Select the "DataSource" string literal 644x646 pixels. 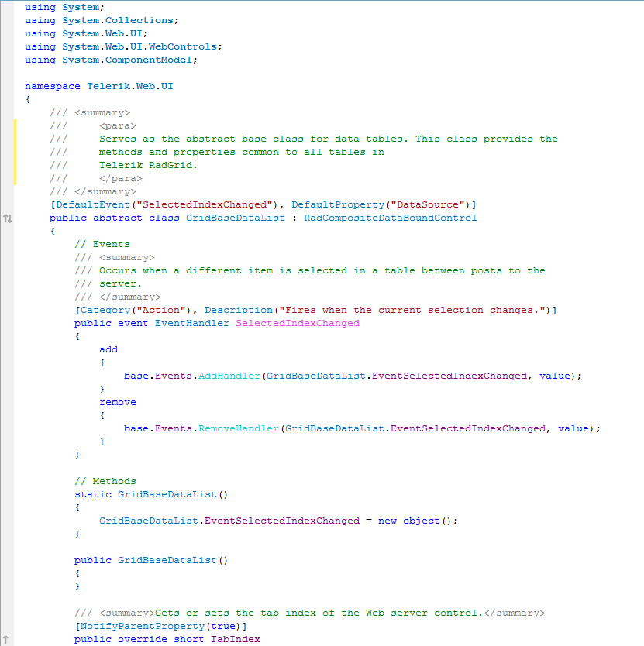(x=428, y=205)
